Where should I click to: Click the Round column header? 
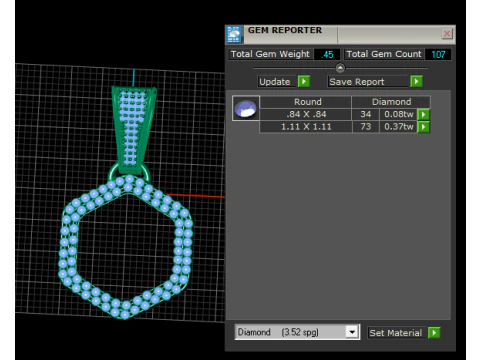[307, 102]
